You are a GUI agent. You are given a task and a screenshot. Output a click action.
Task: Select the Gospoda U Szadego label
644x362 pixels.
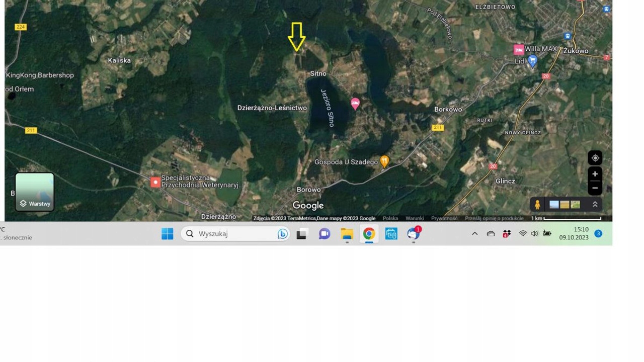coord(346,162)
